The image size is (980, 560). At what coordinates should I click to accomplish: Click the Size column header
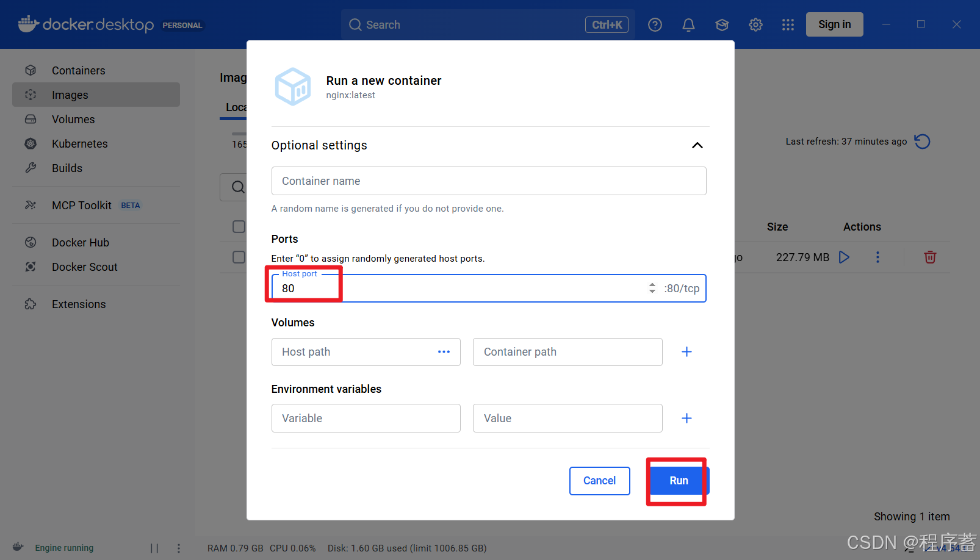[x=777, y=226]
